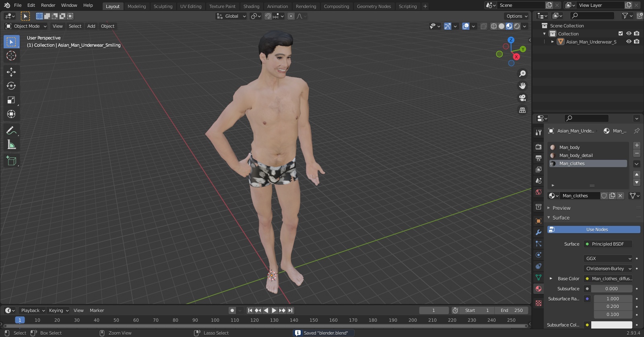Open the viewport Add menu
The image size is (644, 337).
tap(91, 26)
